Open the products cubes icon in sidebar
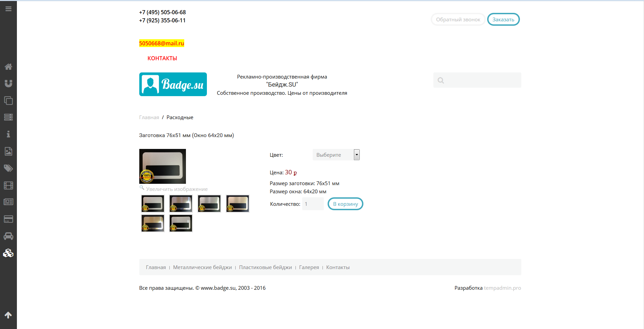Viewport: 644px width, 329px height. 8,253
